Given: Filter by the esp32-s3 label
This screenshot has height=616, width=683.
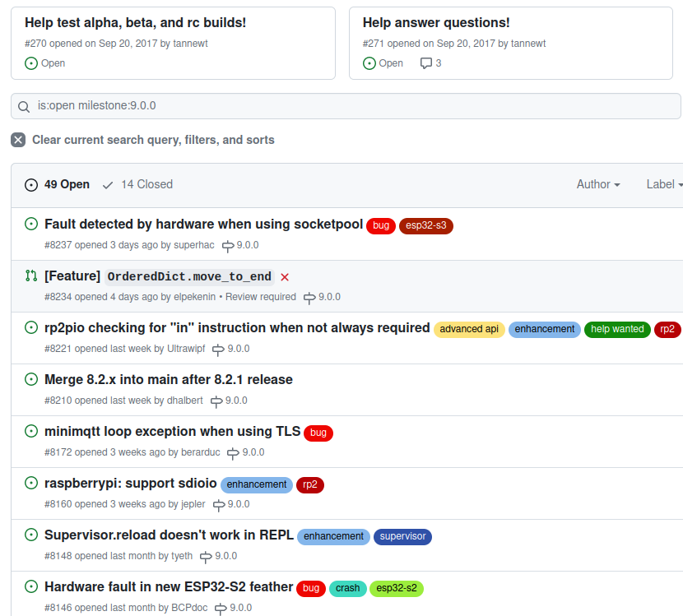Looking at the screenshot, I should [x=426, y=225].
